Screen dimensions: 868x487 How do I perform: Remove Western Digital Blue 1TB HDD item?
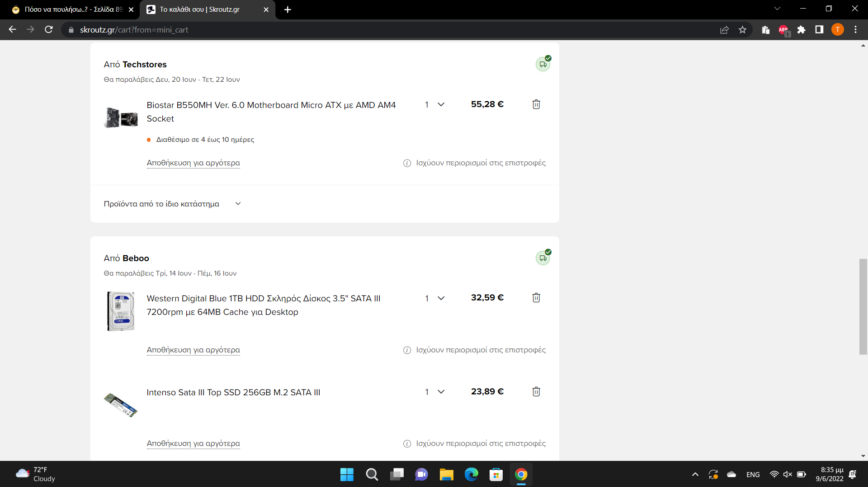[536, 298]
